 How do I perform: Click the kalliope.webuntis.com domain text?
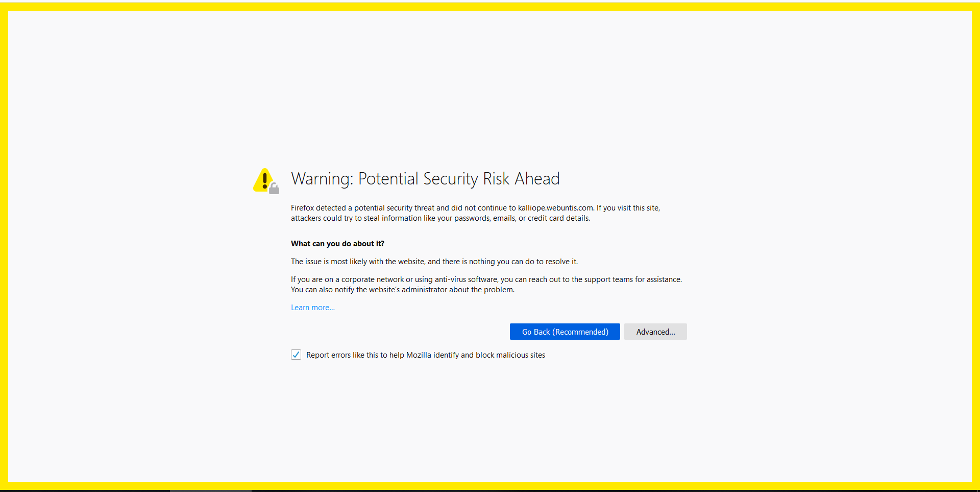point(556,208)
